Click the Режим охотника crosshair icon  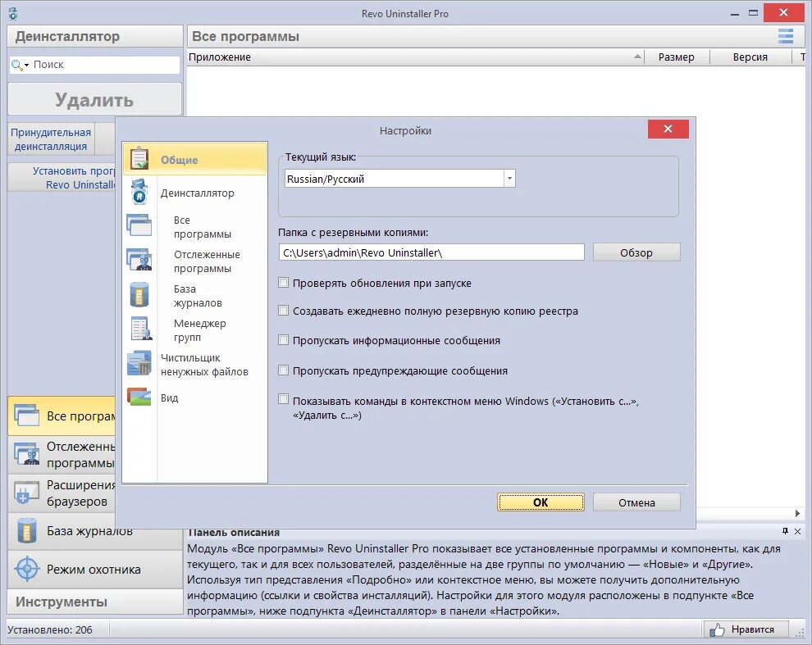[26, 569]
